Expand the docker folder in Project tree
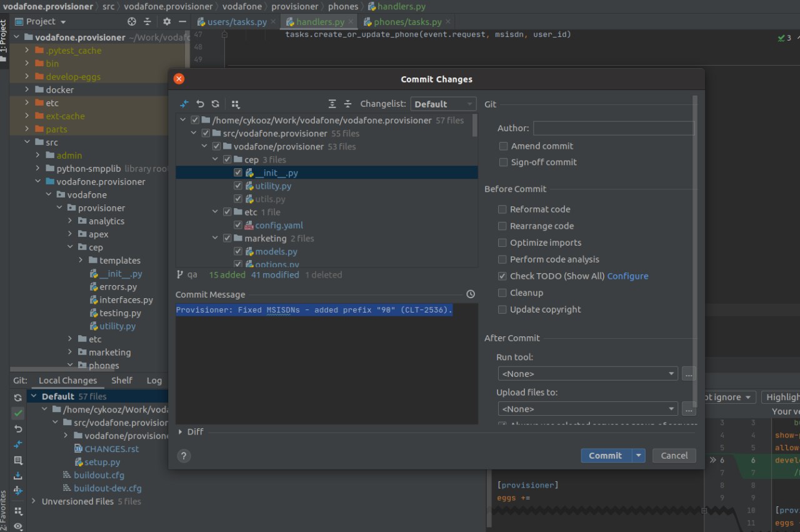This screenshot has width=800, height=532. [27, 89]
